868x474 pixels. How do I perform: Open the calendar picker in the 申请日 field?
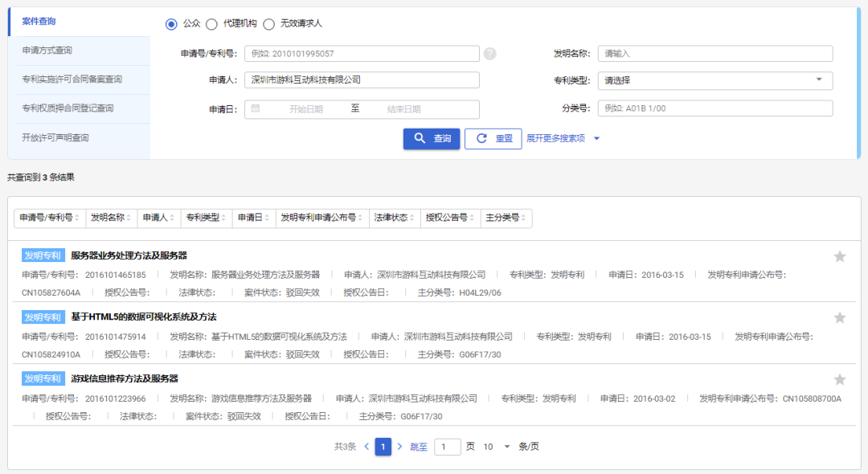tap(256, 108)
